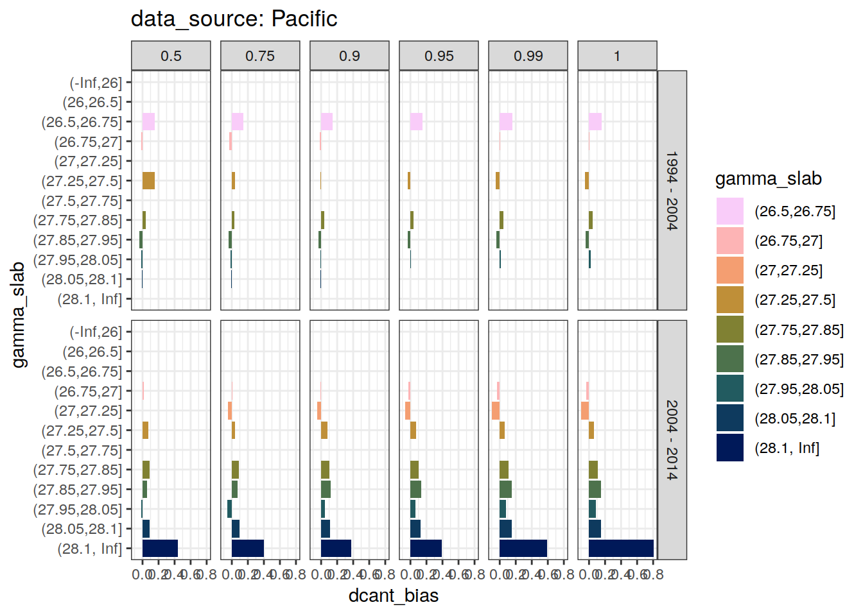The width and height of the screenshot is (863, 616).
Task: Click the 0.95 facet column header
Action: point(439,56)
